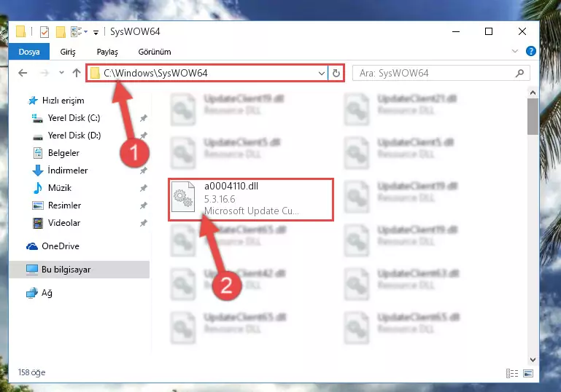Click the scroll up arrow of file list
561x392 pixels.
(x=533, y=93)
